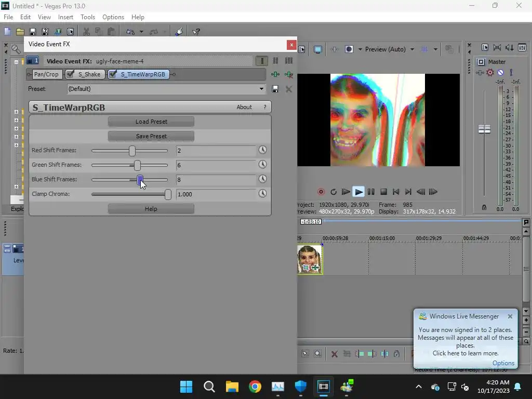Go to start of project
Screen dimensions: 532x399
click(x=395, y=192)
